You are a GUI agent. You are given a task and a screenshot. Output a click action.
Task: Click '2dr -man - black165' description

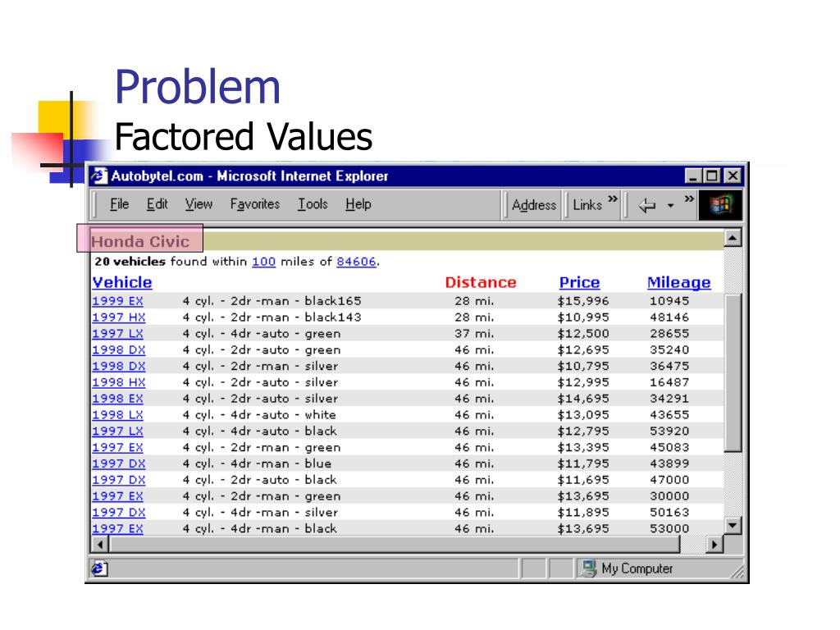pos(295,301)
